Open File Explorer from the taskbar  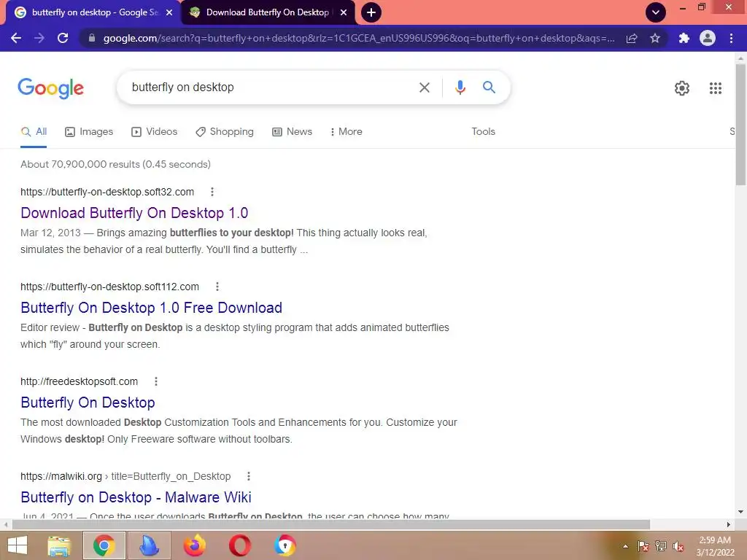(59, 545)
